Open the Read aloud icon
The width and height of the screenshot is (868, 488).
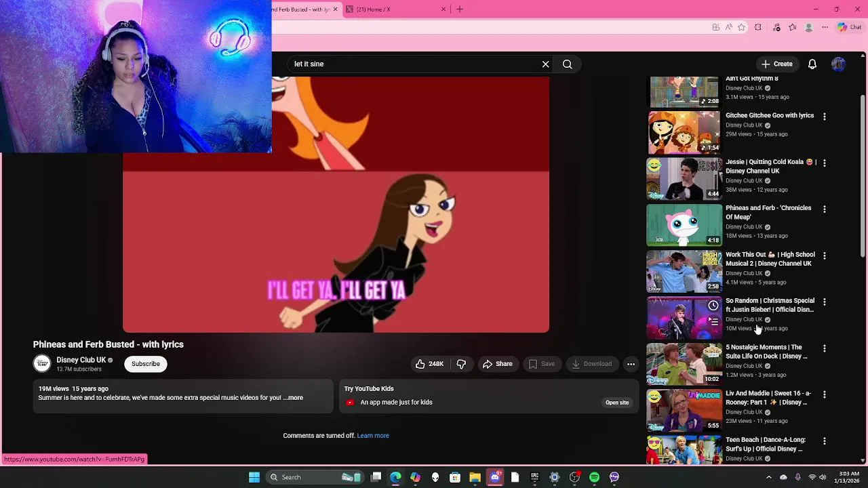click(x=728, y=27)
